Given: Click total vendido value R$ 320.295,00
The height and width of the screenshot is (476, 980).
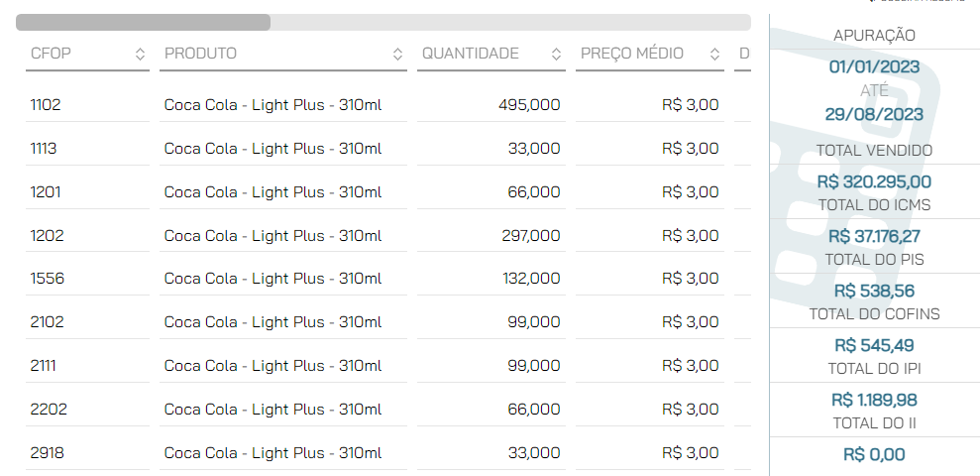Looking at the screenshot, I should [874, 182].
